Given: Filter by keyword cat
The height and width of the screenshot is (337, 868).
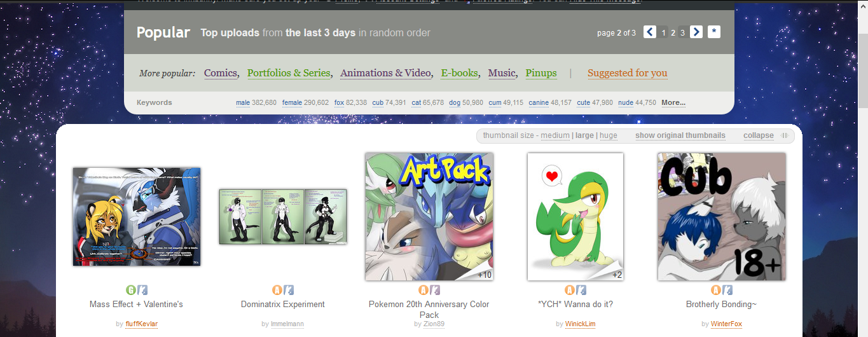Looking at the screenshot, I should (x=417, y=102).
